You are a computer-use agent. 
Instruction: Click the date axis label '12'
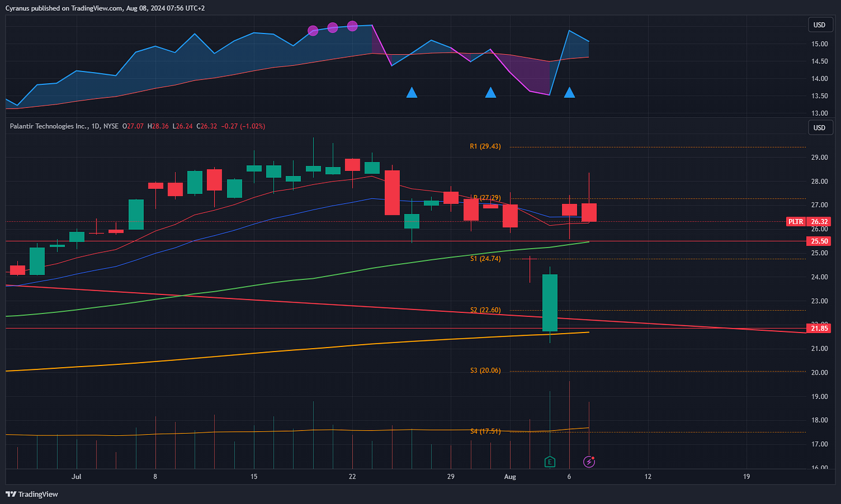[648, 477]
